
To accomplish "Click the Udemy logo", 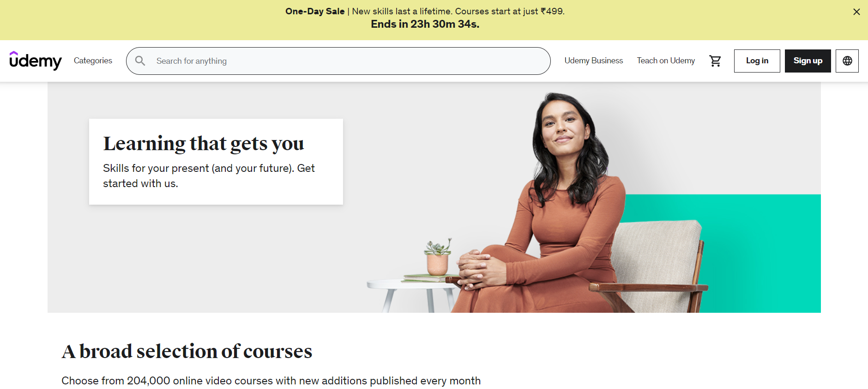I will (x=36, y=61).
